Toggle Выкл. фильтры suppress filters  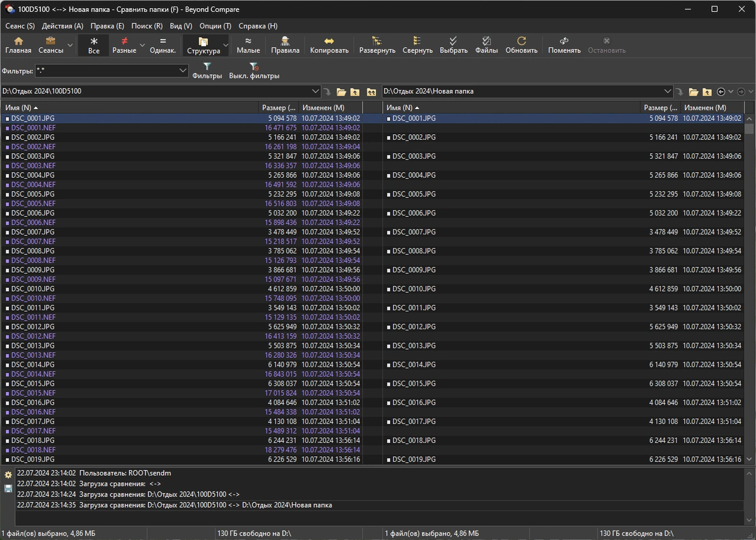(254, 71)
